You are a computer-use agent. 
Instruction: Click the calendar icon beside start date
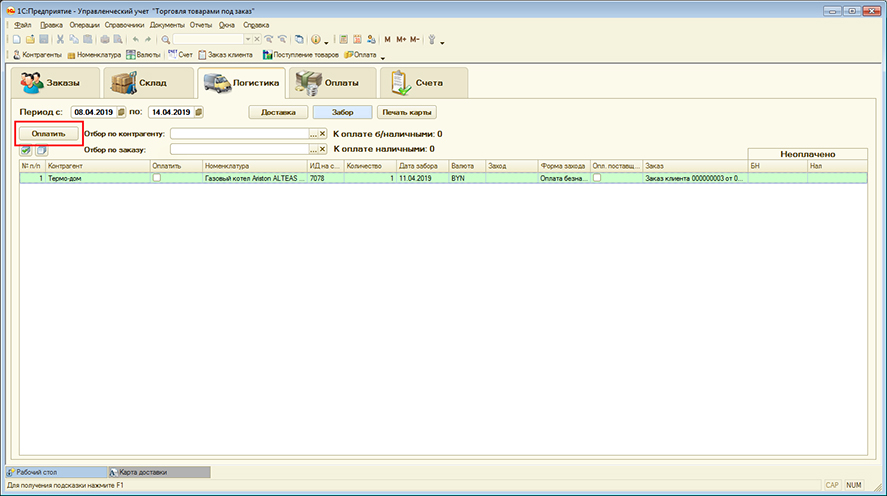(121, 112)
